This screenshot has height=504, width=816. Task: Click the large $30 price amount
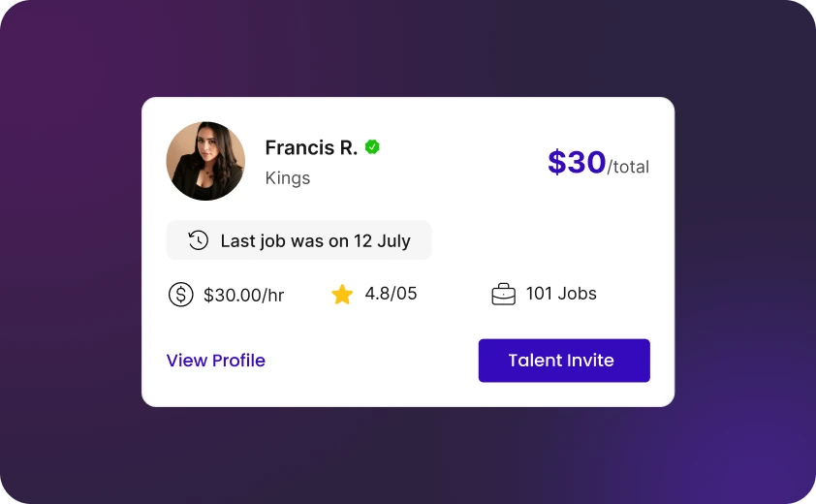[x=577, y=162]
